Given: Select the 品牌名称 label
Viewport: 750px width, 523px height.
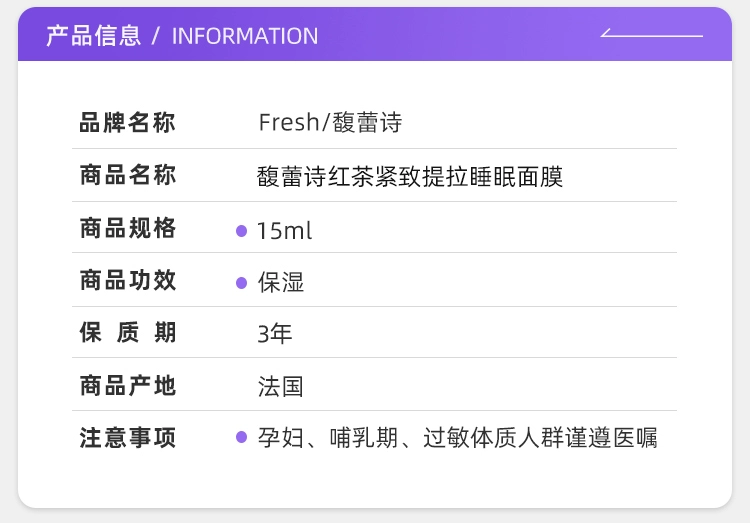Looking at the screenshot, I should pos(127,123).
